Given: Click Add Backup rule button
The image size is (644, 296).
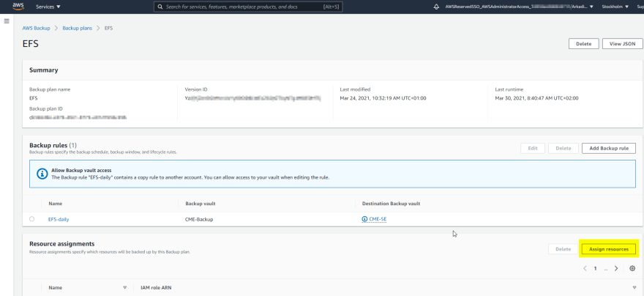Looking at the screenshot, I should coord(609,149).
